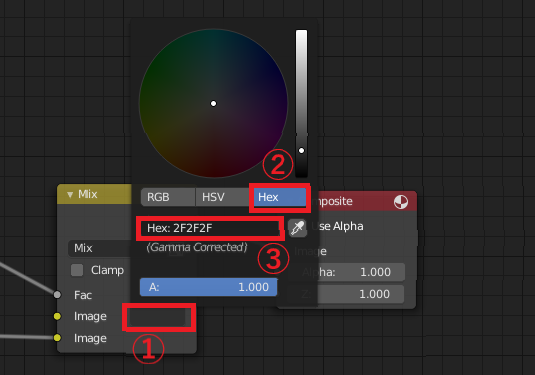Open the Mix node Image color swatch
The width and height of the screenshot is (535, 375).
(158, 317)
